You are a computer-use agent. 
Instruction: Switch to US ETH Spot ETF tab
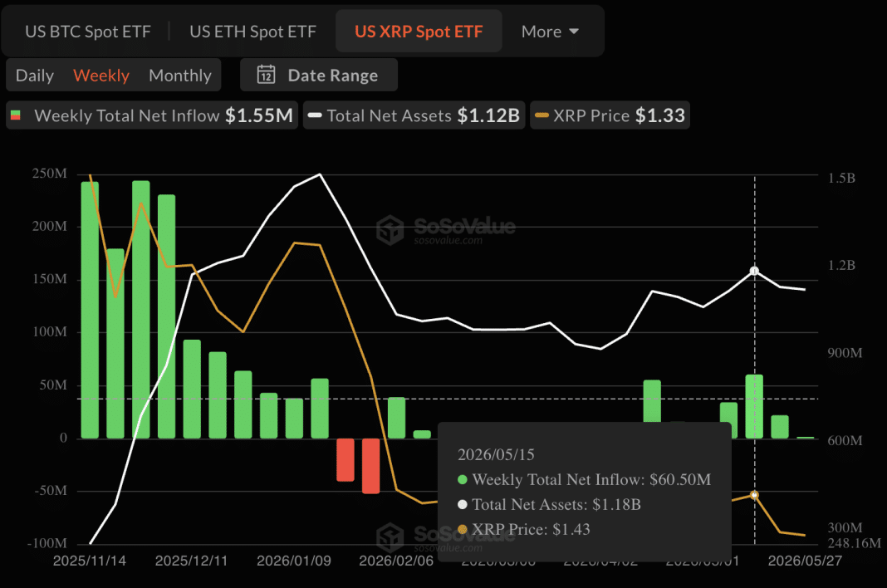pyautogui.click(x=252, y=32)
